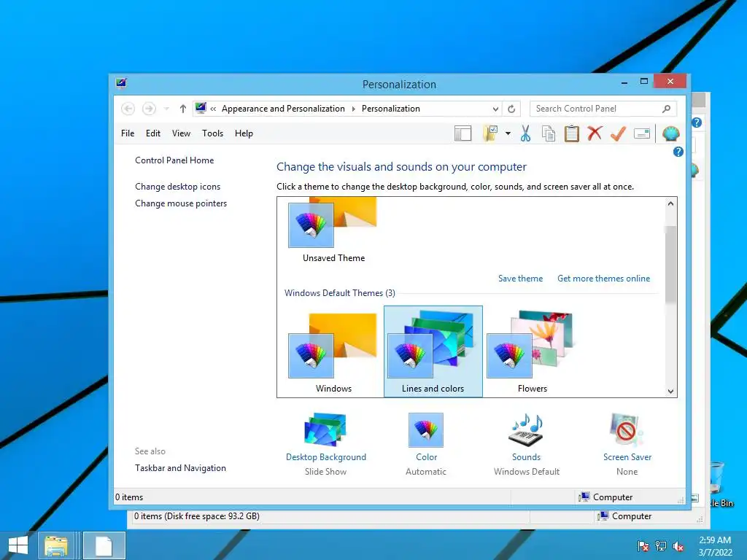This screenshot has width=747, height=560.
Task: Select the Flowers theme
Action: point(532,351)
